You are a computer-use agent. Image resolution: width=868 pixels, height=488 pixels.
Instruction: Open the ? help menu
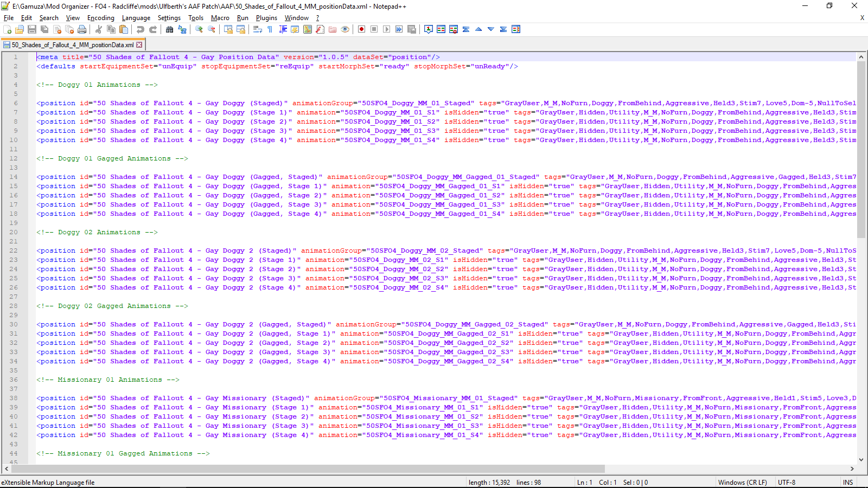click(318, 18)
